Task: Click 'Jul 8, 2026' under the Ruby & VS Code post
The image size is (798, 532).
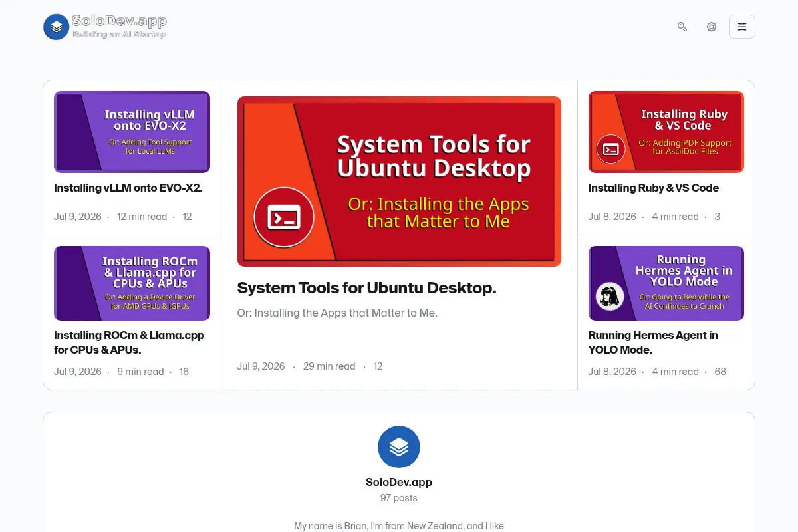Action: (x=612, y=217)
